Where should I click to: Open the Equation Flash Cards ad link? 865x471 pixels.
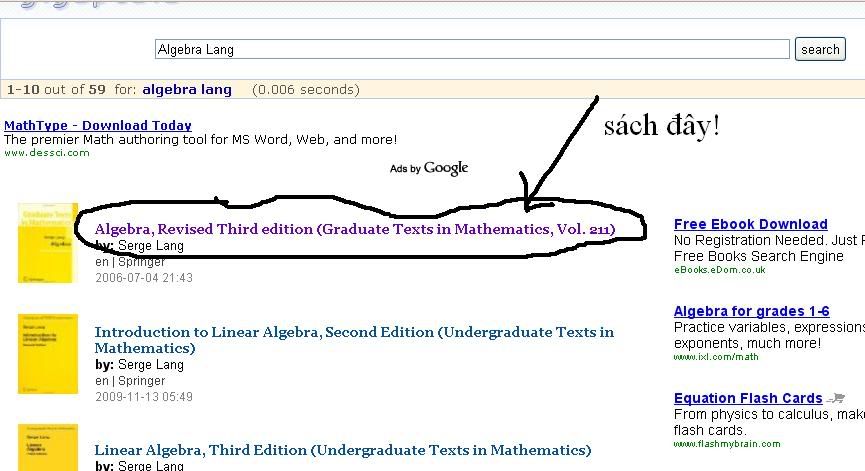[748, 398]
